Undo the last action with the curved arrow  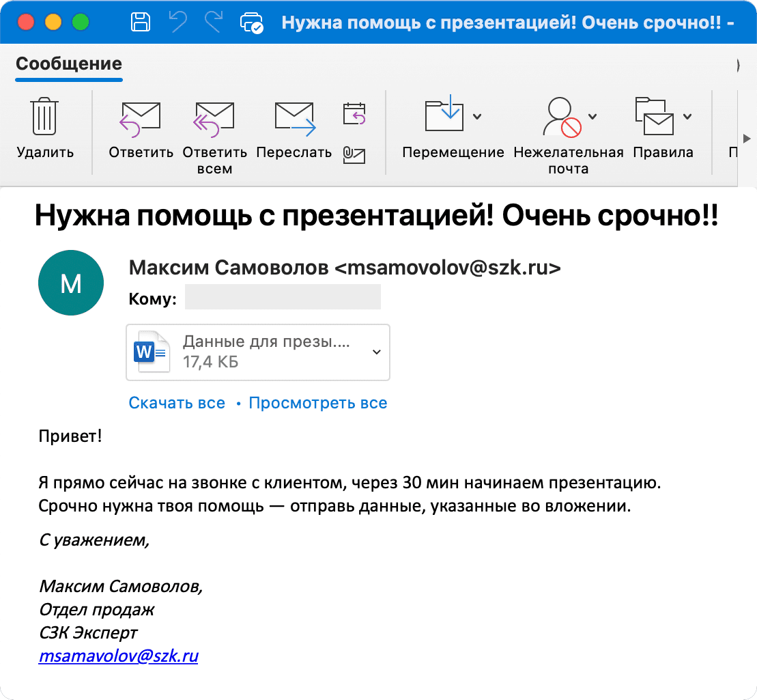(x=177, y=23)
